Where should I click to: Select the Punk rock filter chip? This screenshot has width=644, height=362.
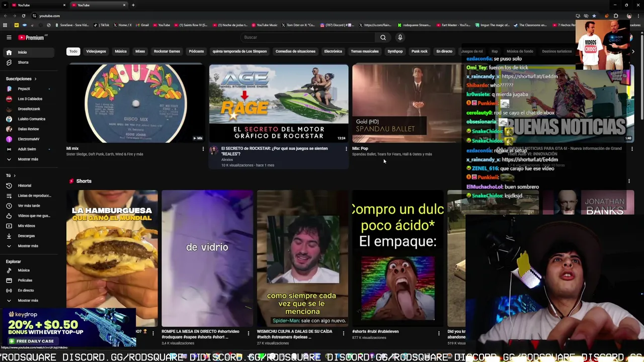tap(419, 51)
